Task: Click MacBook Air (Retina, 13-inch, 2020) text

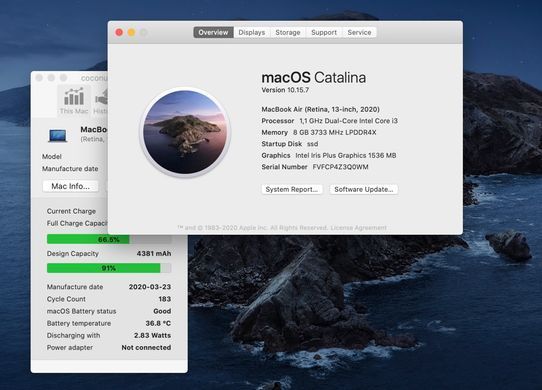Action: coord(320,109)
